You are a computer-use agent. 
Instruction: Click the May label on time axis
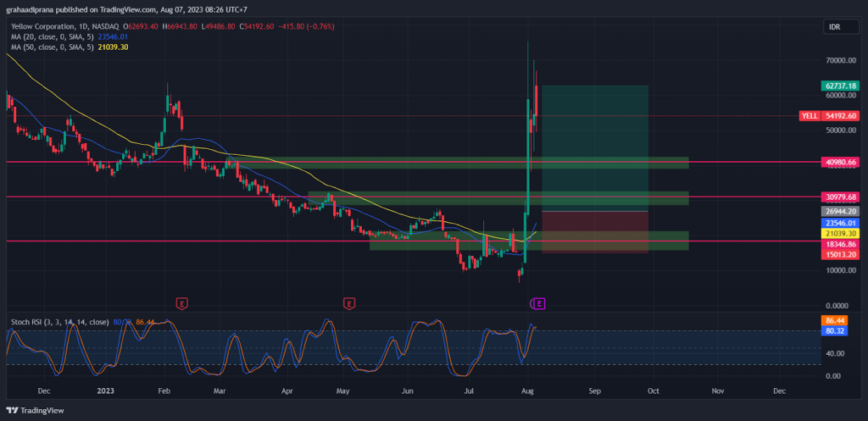click(343, 391)
